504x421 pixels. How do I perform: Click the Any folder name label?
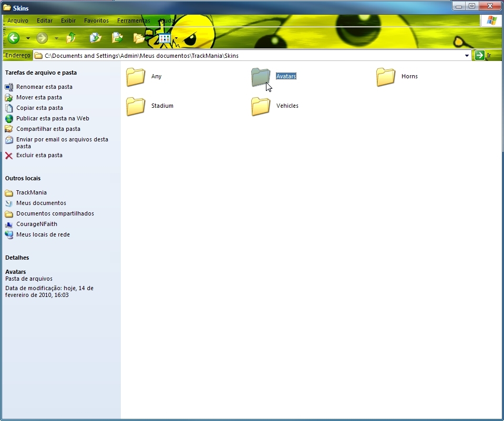click(156, 76)
